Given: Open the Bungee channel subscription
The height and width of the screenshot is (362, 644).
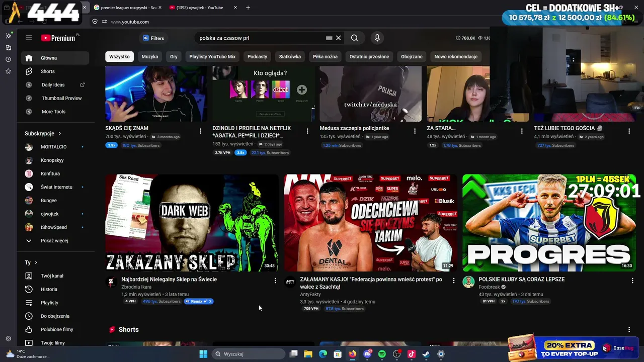Looking at the screenshot, I should coord(55,201).
